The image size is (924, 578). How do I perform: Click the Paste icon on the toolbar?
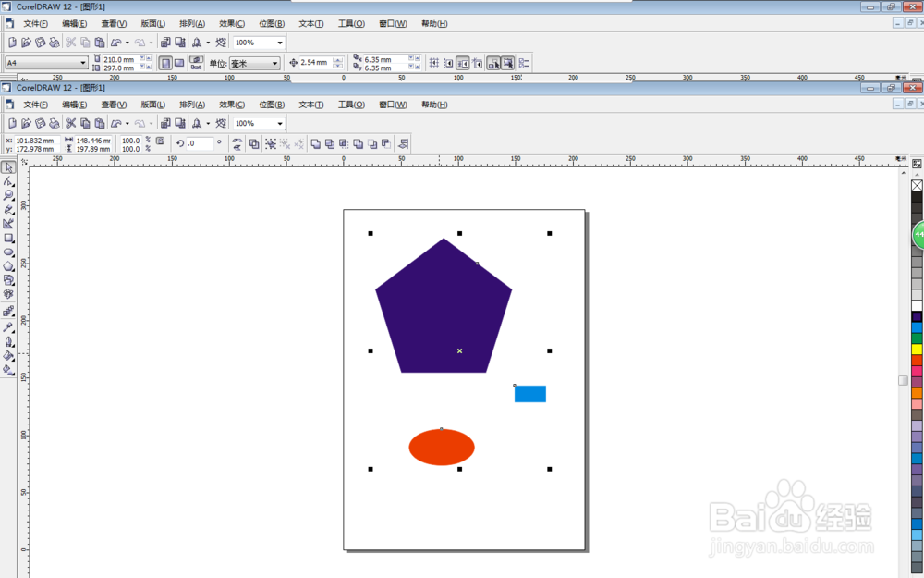pyautogui.click(x=100, y=123)
